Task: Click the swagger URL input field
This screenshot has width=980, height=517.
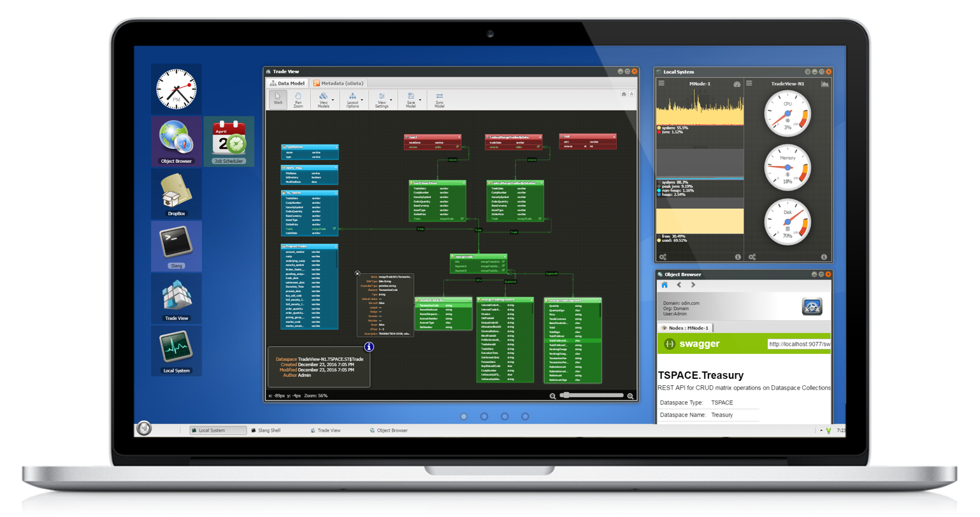Action: pyautogui.click(x=799, y=344)
